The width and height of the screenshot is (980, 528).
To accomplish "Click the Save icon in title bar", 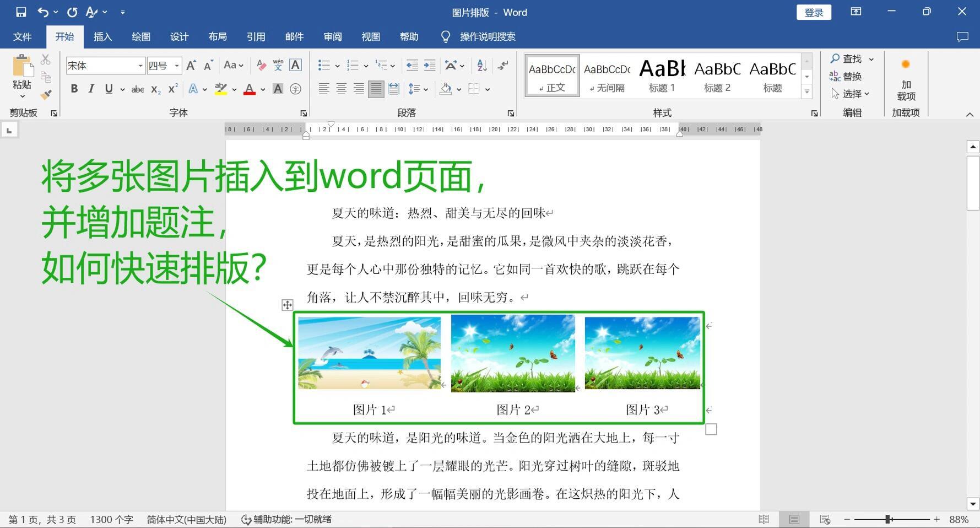I will (x=21, y=12).
